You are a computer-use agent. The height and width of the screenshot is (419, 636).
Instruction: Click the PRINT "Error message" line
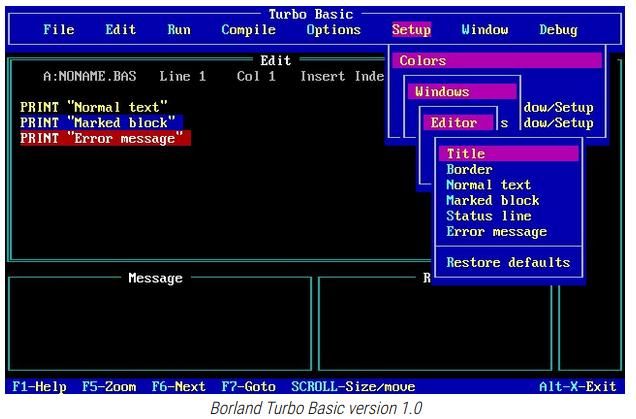click(x=105, y=138)
